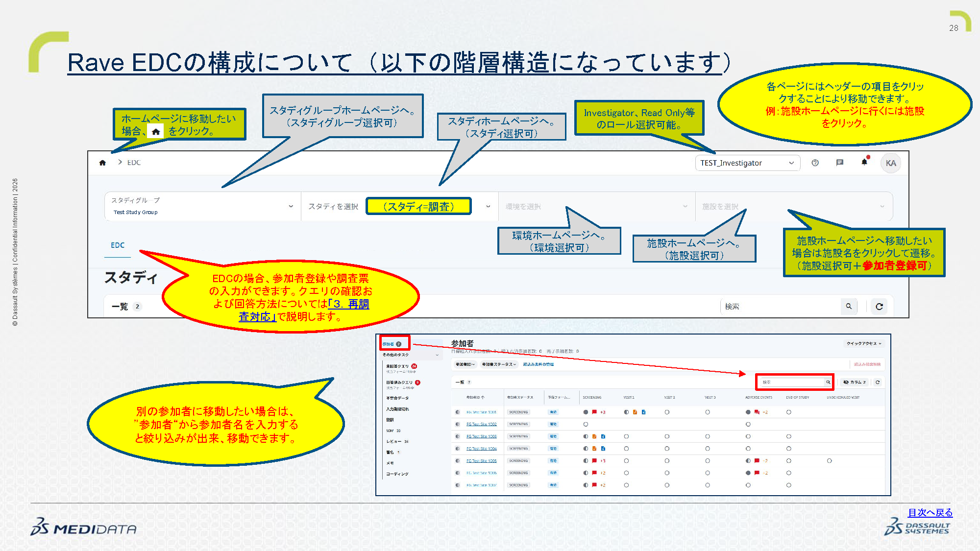Click the 絞込み検索解除 button
The height and width of the screenshot is (551, 980).
click(867, 364)
